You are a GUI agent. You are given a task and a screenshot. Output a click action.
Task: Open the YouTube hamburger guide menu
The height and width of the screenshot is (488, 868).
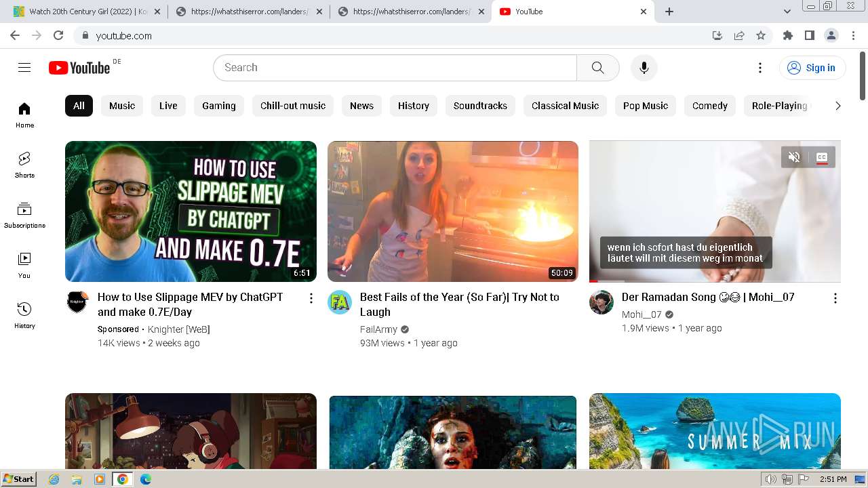[24, 67]
